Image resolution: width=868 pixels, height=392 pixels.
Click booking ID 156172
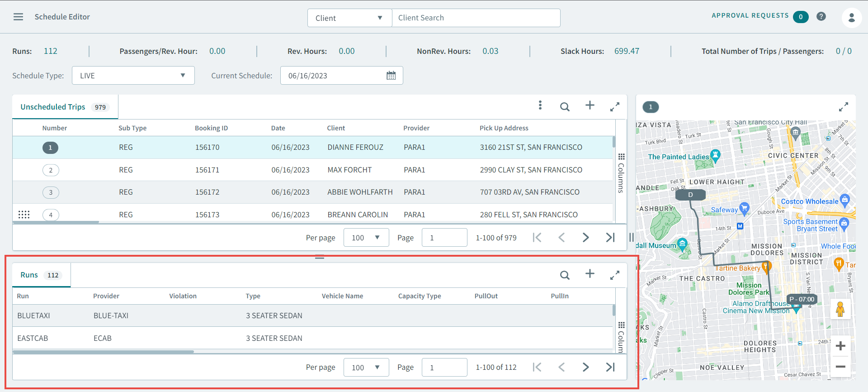click(x=207, y=192)
